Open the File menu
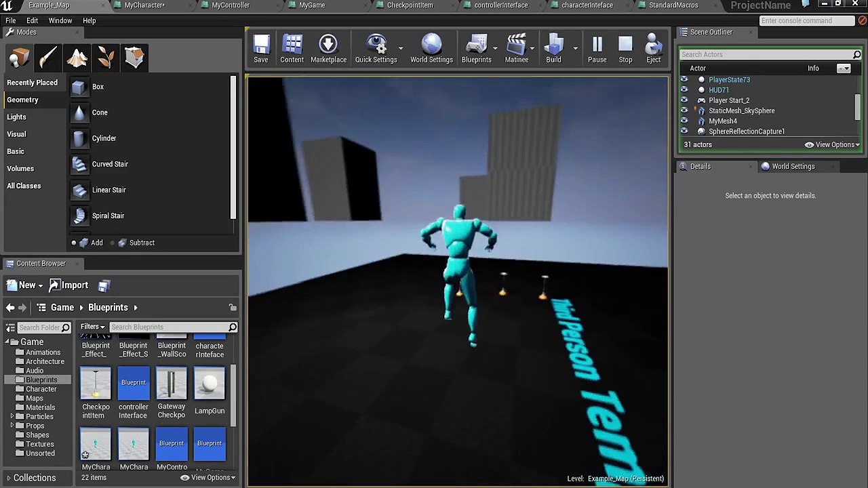The height and width of the screenshot is (488, 868). tap(11, 20)
